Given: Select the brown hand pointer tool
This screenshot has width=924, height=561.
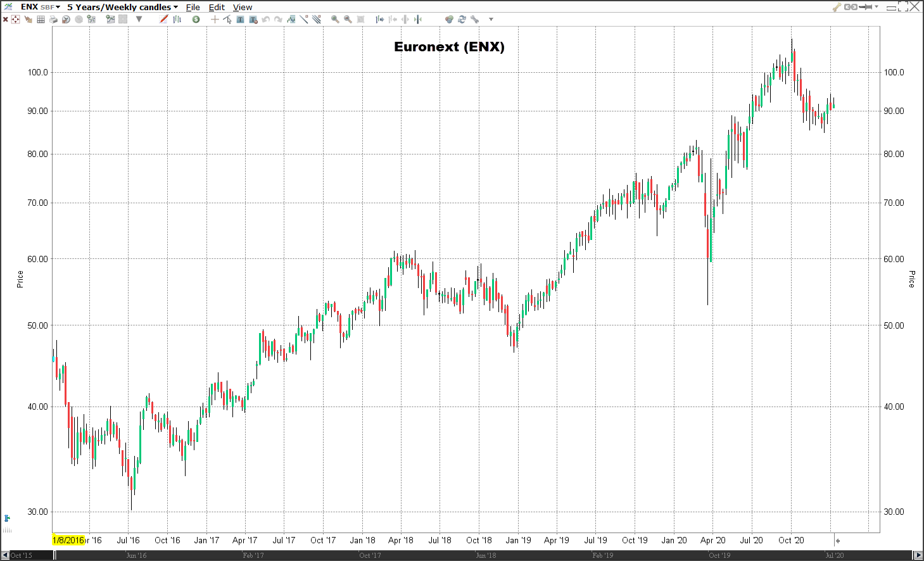Looking at the screenshot, I should tap(28, 20).
